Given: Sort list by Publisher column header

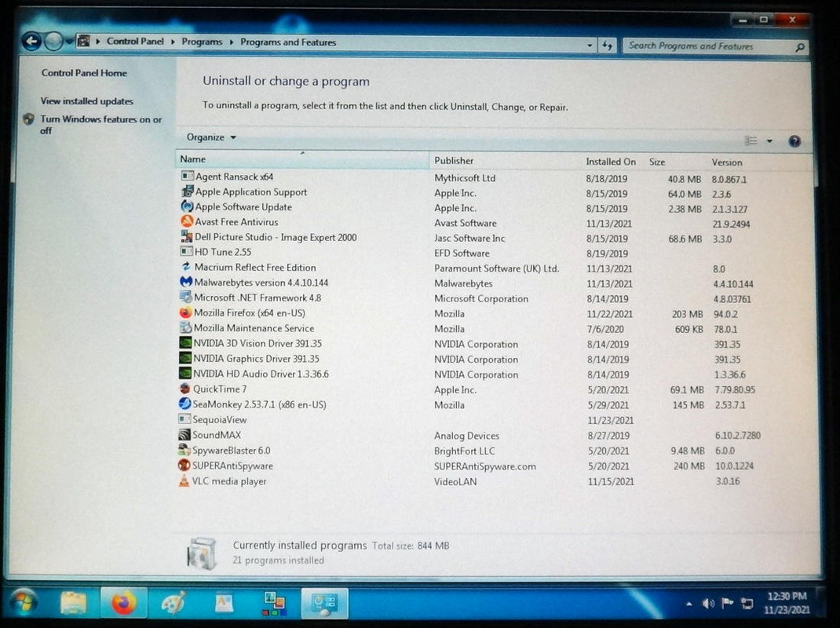Looking at the screenshot, I should (506, 160).
